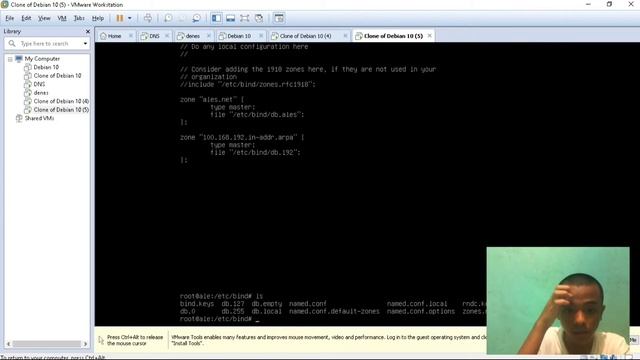This screenshot has height=360, width=640.
Task: Open the snapshot manager icon
Action: click(197, 18)
